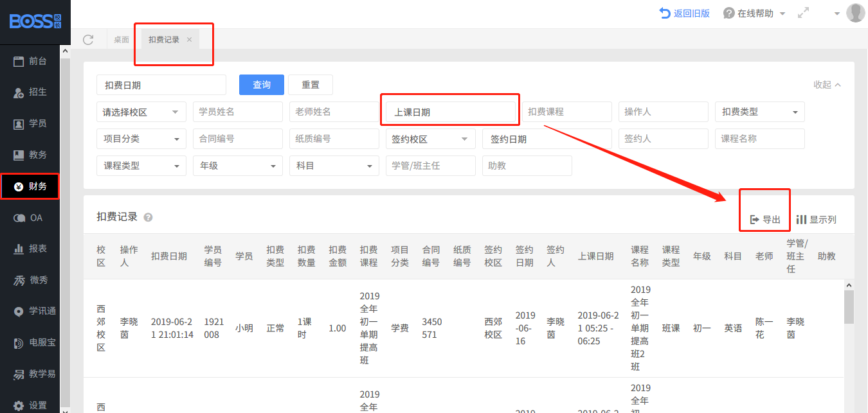868x413 pixels.
Task: Click the table scrollbar up arrow
Action: pyautogui.click(x=849, y=285)
